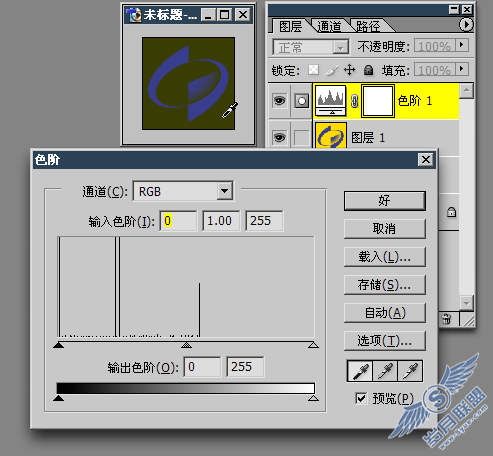
Task: Click the lock transparent pixels icon
Action: (x=313, y=70)
